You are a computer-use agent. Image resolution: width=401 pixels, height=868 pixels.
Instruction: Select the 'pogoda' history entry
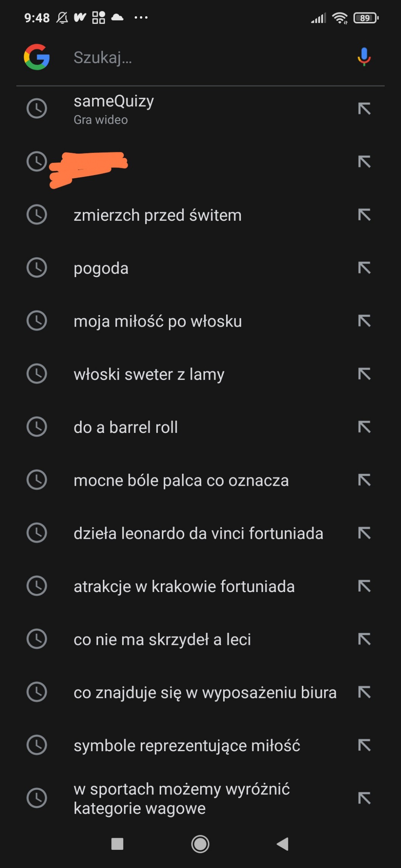101,268
